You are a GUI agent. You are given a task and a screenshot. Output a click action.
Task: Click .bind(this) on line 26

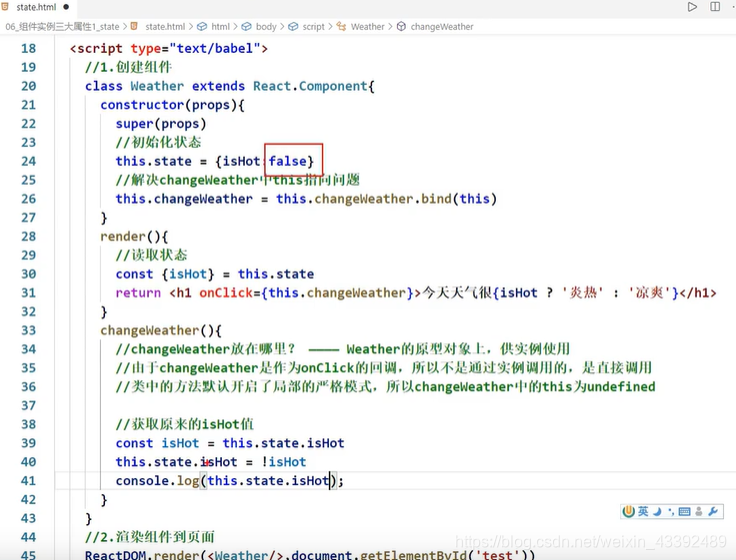click(456, 199)
